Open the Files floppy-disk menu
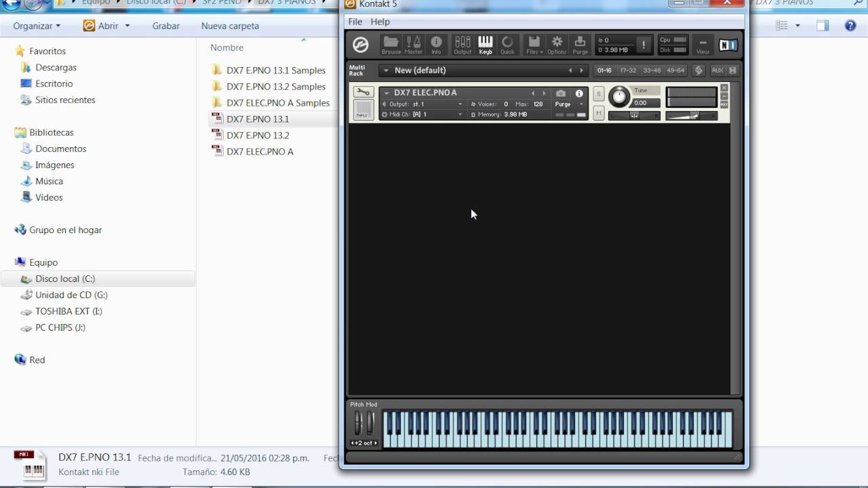 click(x=534, y=45)
